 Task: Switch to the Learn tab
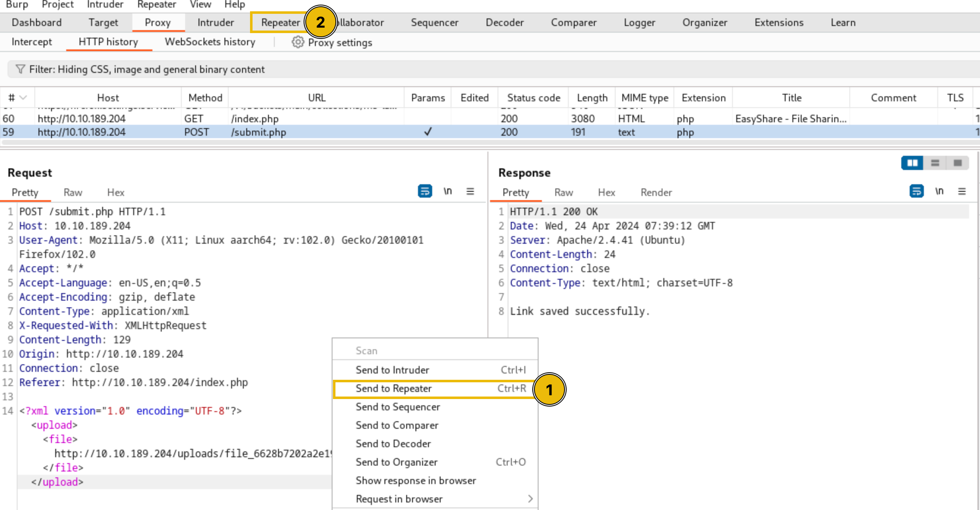tap(843, 23)
